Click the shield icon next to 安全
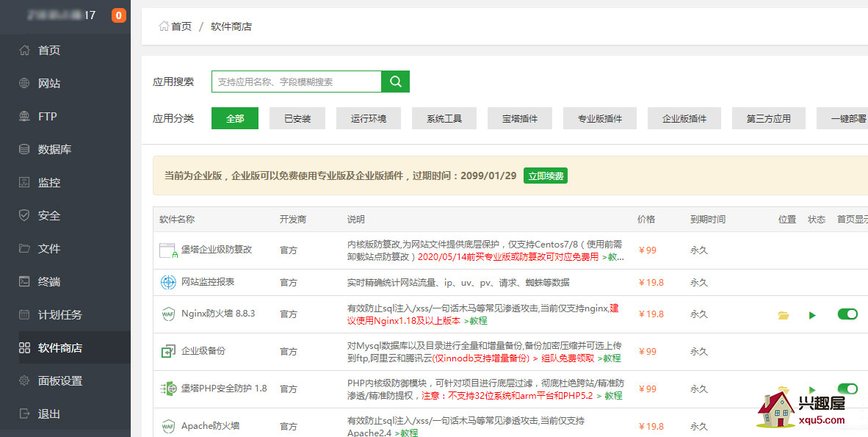The width and height of the screenshot is (868, 437). pos(24,215)
